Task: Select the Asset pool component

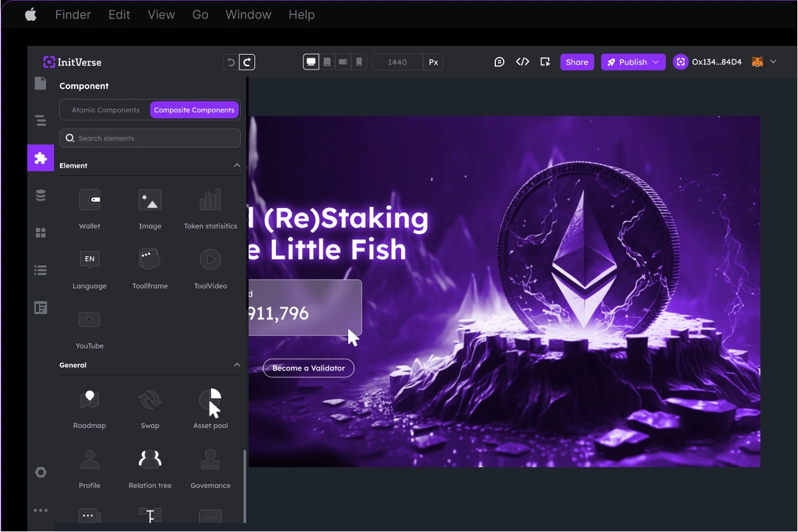Action: pos(210,408)
